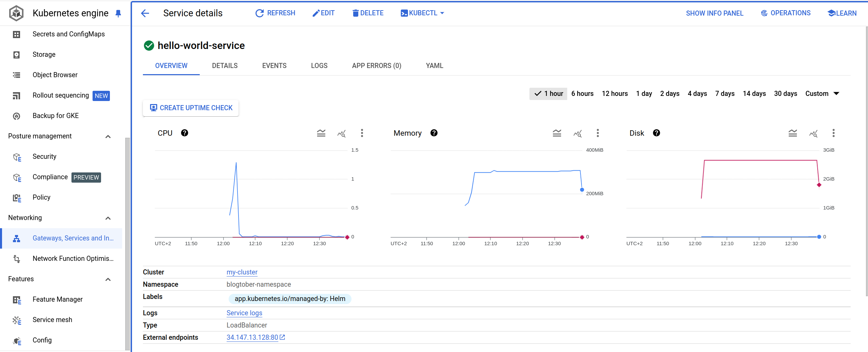
Task: Collapse the Networking section
Action: pos(108,218)
